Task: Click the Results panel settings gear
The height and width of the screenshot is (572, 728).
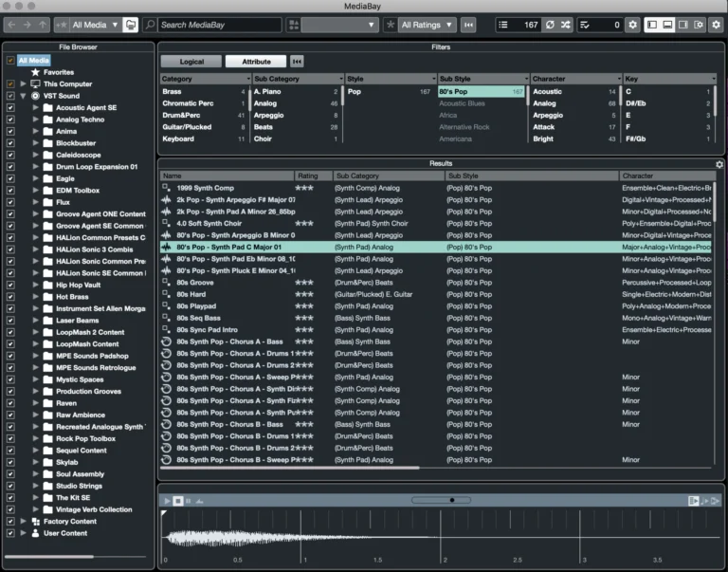Action: click(719, 164)
